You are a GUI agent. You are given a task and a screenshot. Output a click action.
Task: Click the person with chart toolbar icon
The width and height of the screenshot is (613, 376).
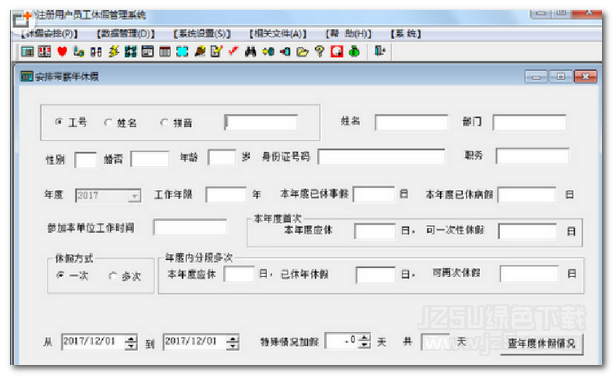coord(79,52)
